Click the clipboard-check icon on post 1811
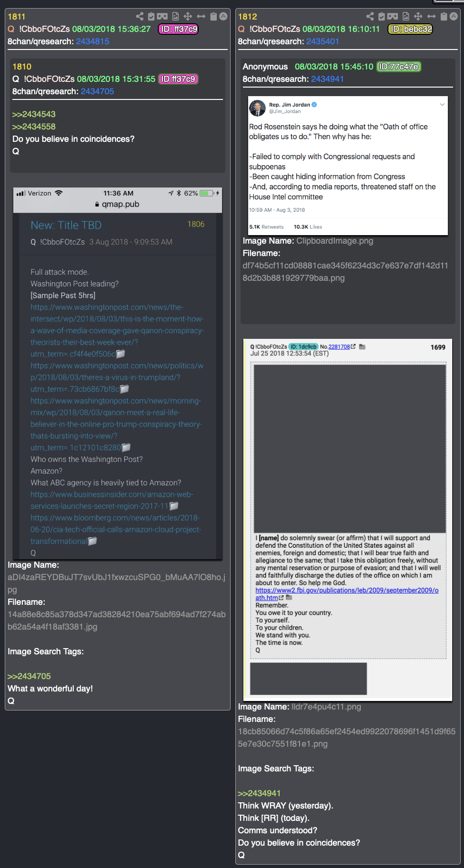This screenshot has height=868, width=464. (151, 17)
